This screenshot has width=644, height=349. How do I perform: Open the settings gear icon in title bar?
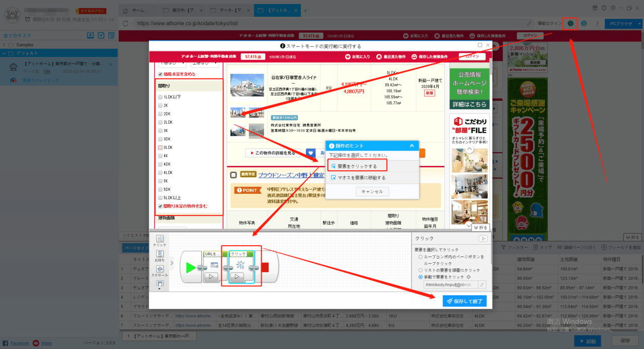[612, 8]
